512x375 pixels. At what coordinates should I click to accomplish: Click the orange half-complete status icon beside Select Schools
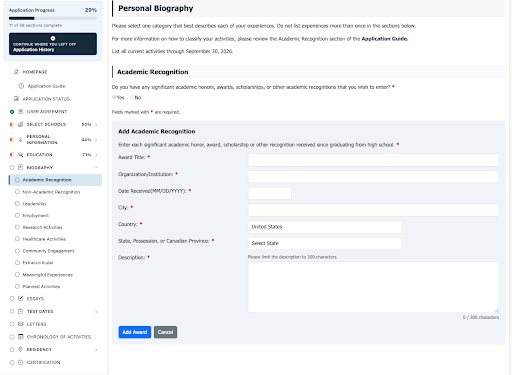(x=12, y=124)
